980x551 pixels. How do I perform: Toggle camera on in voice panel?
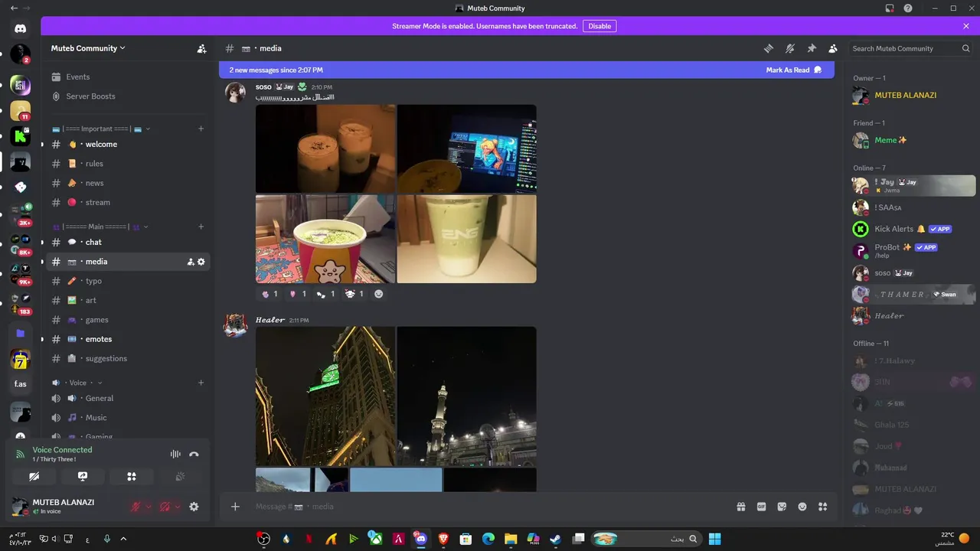pyautogui.click(x=34, y=476)
